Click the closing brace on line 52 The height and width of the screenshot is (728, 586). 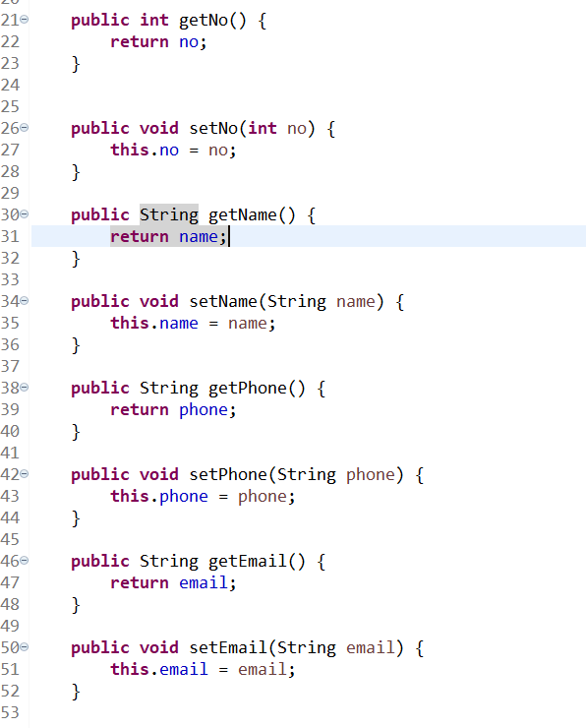pos(76,692)
